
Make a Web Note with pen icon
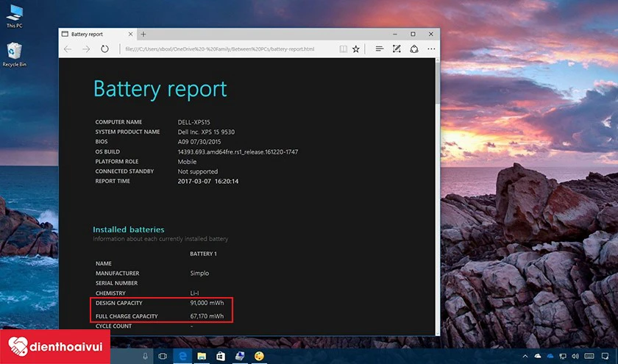tap(397, 49)
